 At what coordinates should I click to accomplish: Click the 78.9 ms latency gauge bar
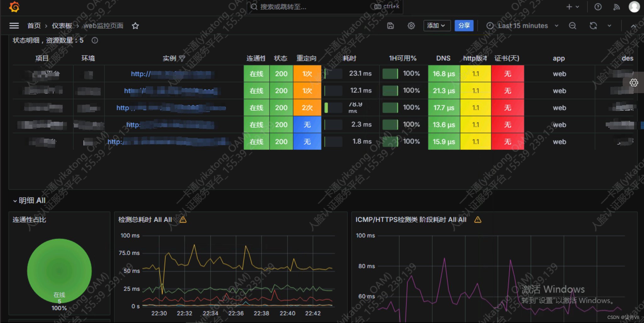point(333,108)
